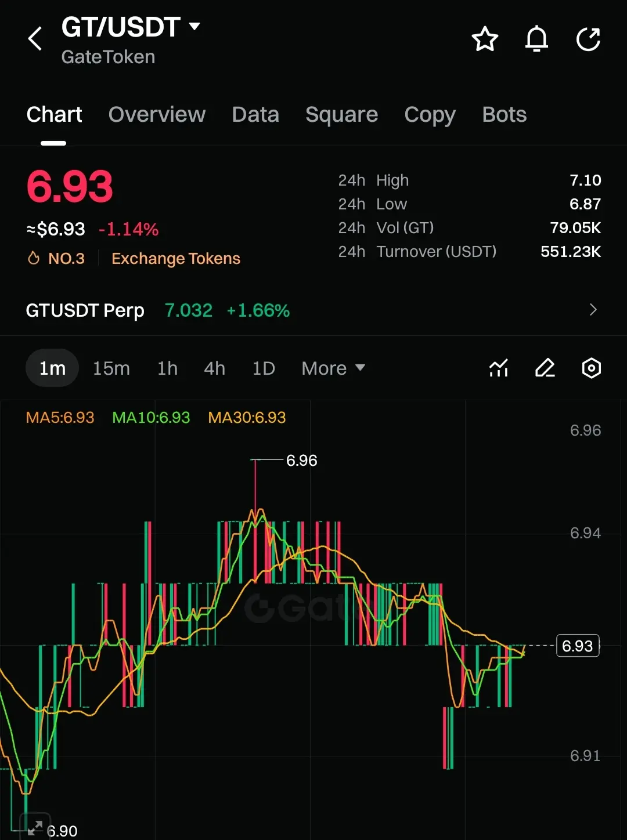Tap the GateToken subtitle
This screenshot has width=627, height=840.
coord(109,57)
